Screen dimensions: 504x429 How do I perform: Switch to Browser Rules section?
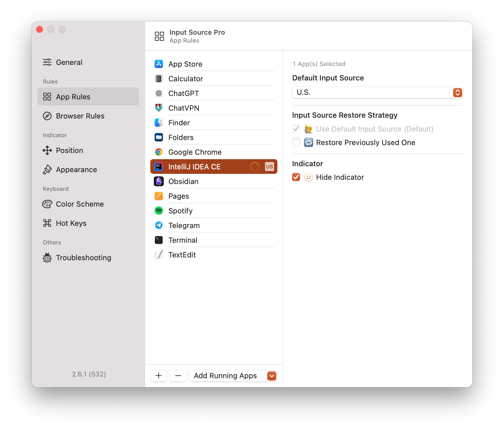88,116
